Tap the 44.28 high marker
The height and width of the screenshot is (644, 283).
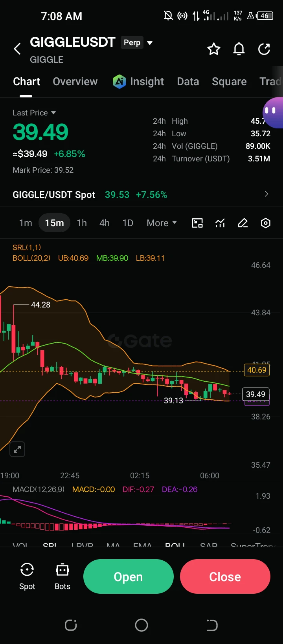[40, 305]
